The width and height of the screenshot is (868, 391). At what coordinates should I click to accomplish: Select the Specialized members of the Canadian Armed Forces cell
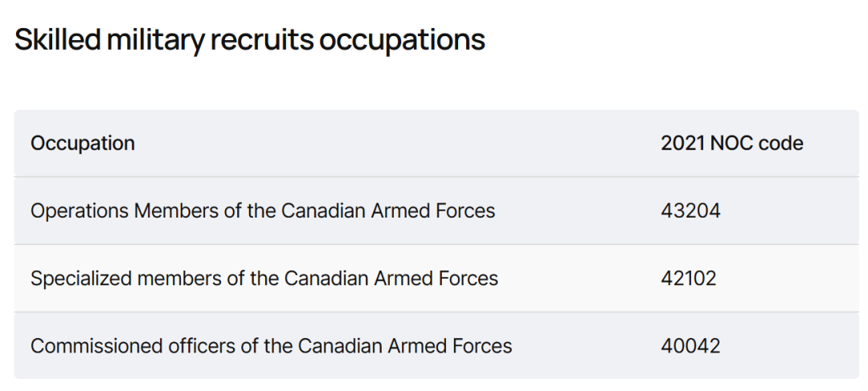click(264, 279)
